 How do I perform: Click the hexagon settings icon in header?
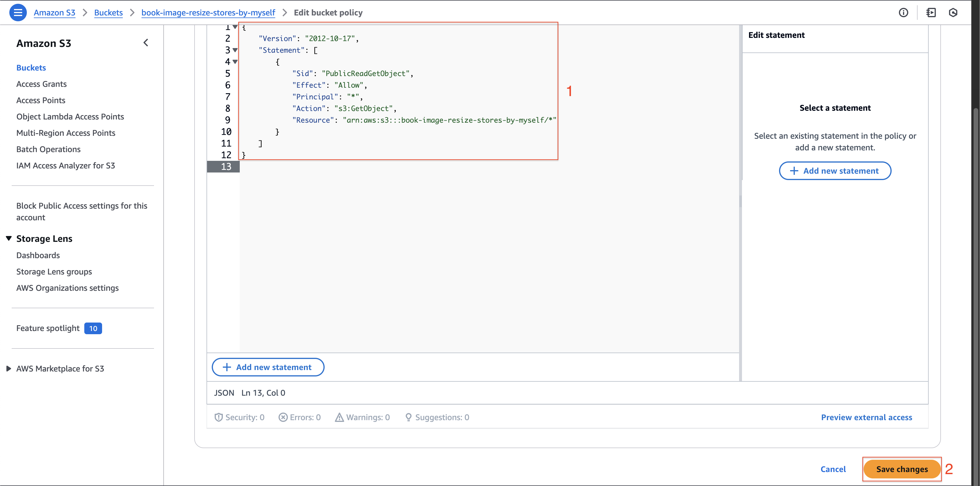tap(953, 13)
